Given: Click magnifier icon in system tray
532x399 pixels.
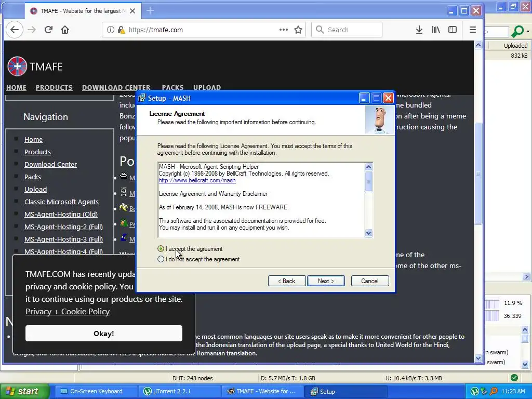Looking at the screenshot, I should click(x=494, y=392).
